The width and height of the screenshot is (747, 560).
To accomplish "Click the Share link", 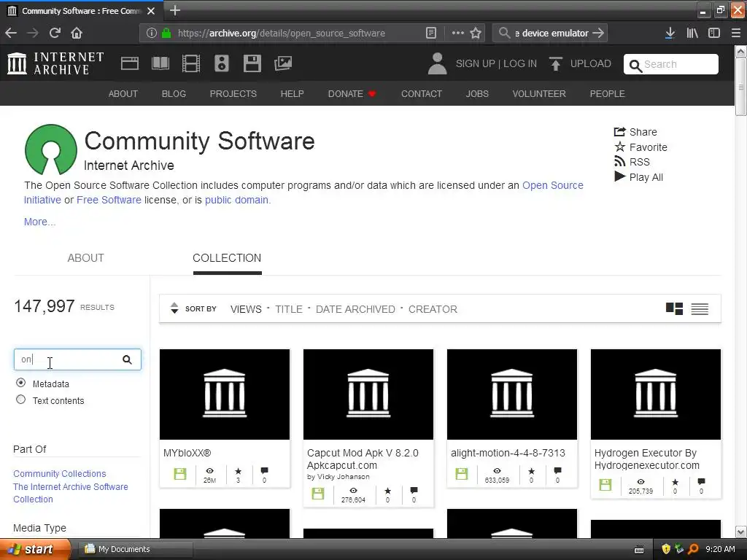I will click(x=635, y=132).
